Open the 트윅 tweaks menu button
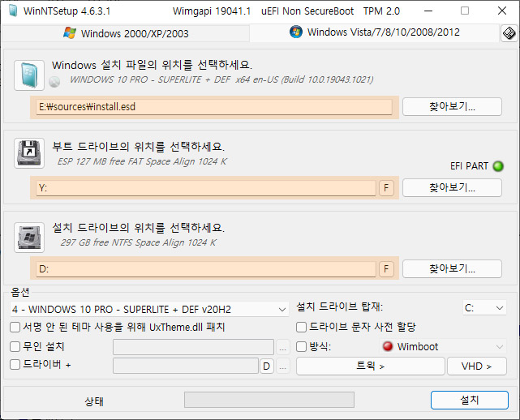Viewport: 520px width, 420px height. 371,366
